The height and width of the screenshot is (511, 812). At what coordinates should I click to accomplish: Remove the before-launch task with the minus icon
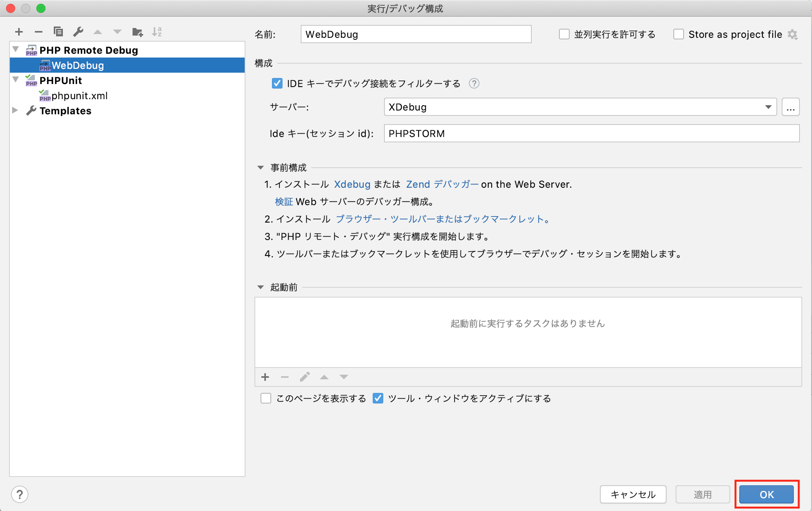click(285, 377)
